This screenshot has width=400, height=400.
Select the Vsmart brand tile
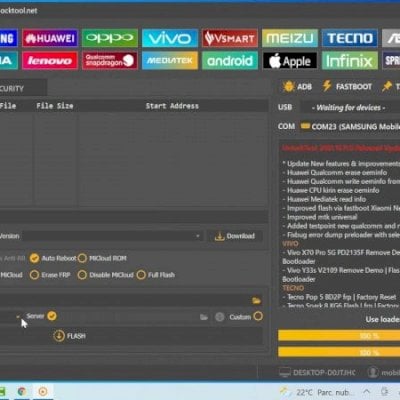[230, 38]
